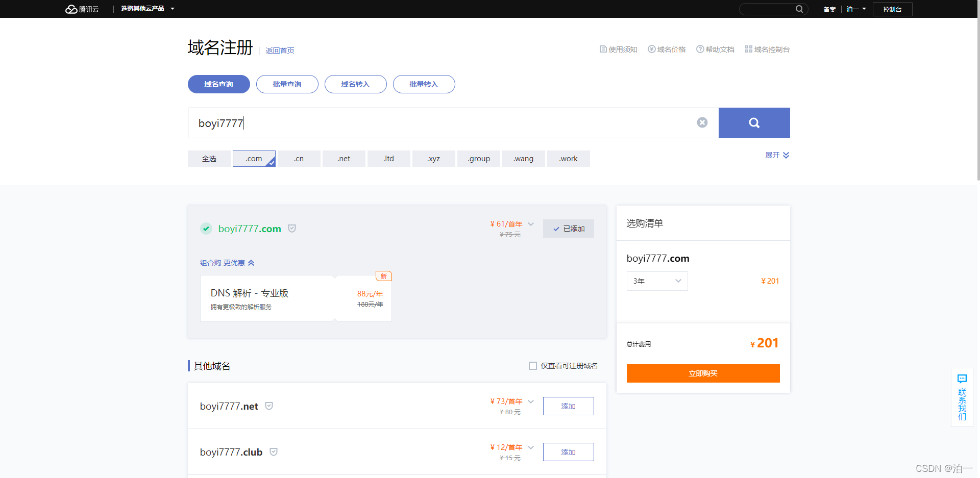Viewport: 980px width, 478px height.
Task: Click the page vertical scrollbar
Action: point(978,90)
